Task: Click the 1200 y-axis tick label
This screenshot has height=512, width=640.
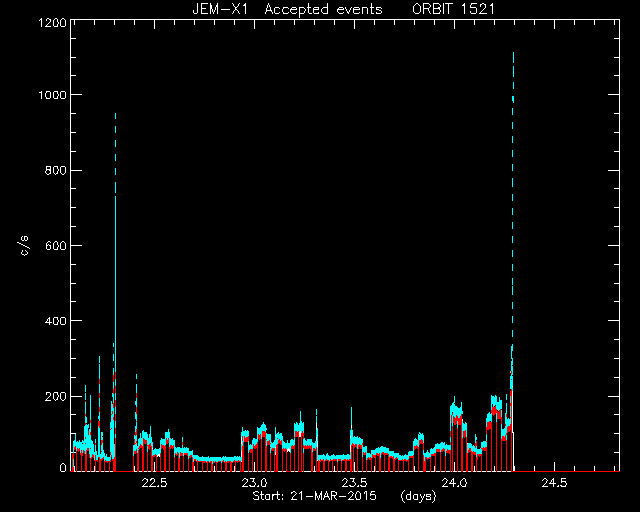Action: tap(52, 22)
